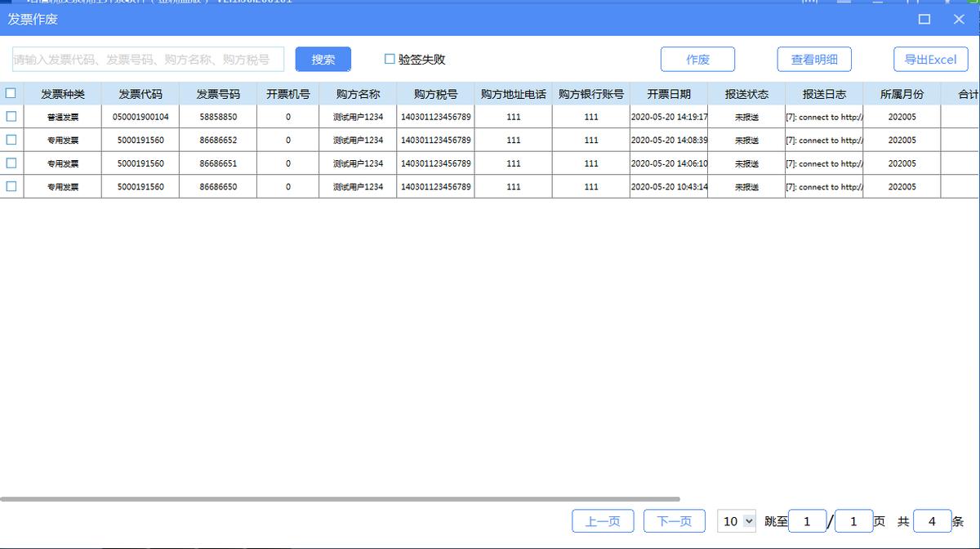This screenshot has height=549, width=980.
Task: Close the 发票作废 window
Action: click(960, 19)
